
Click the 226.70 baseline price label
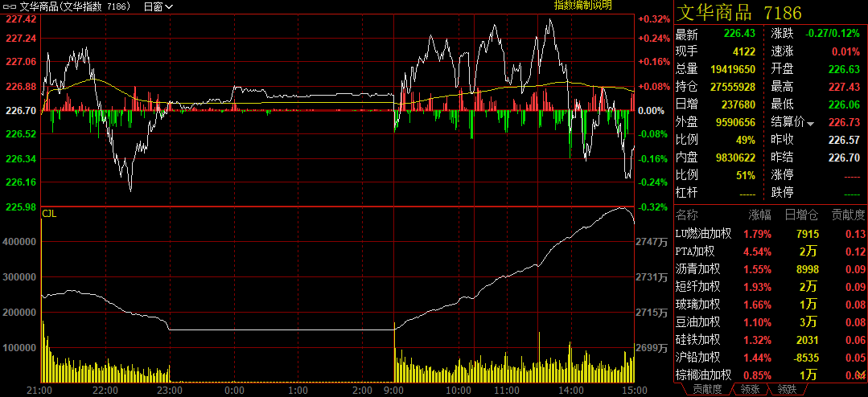pos(20,110)
